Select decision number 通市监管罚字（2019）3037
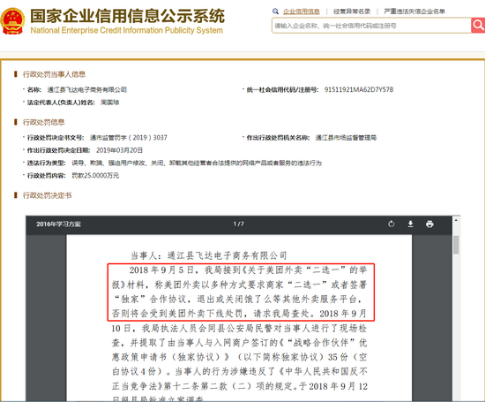The width and height of the screenshot is (485, 402). (x=129, y=138)
